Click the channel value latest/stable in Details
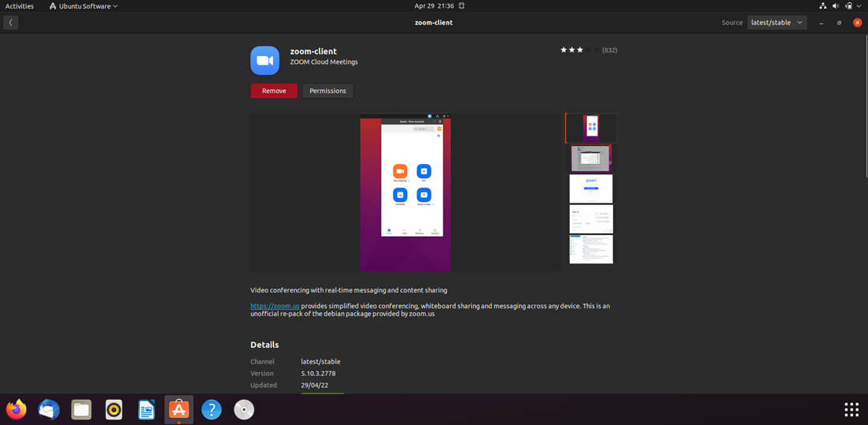 pyautogui.click(x=320, y=361)
